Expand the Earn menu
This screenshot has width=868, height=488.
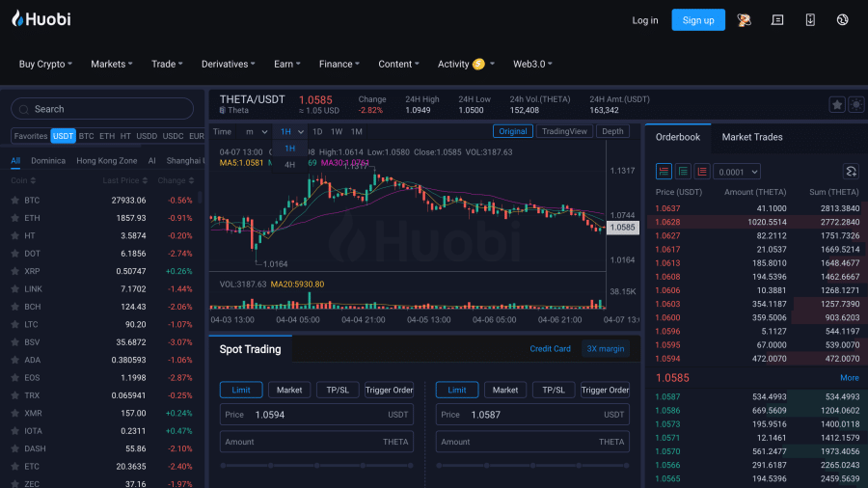[286, 65]
